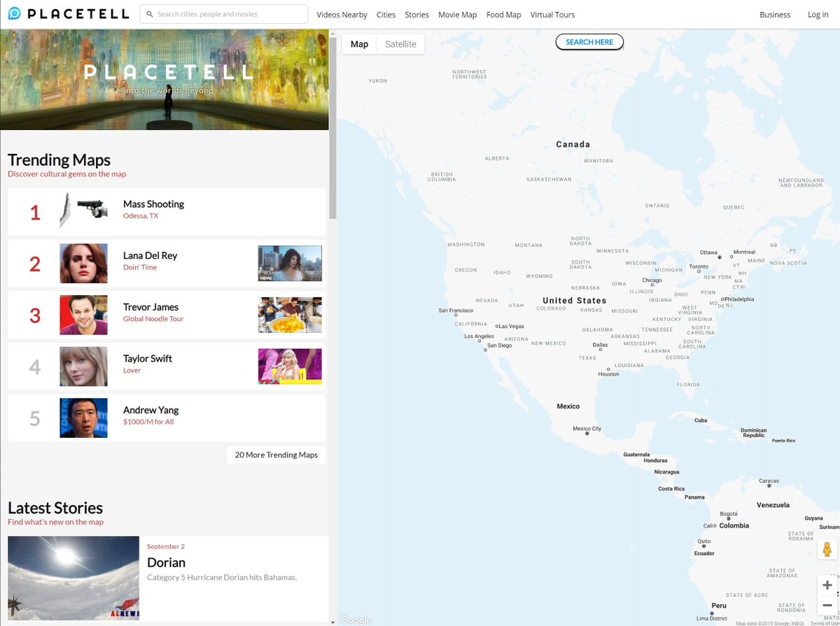
Task: Open Virtual Tours menu item
Action: coord(552,15)
